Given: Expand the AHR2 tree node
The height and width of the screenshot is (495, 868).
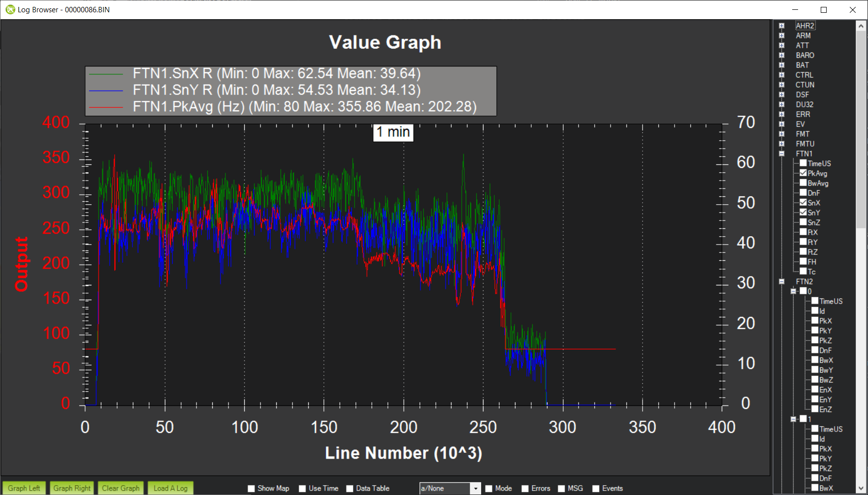Looking at the screenshot, I should [x=781, y=26].
